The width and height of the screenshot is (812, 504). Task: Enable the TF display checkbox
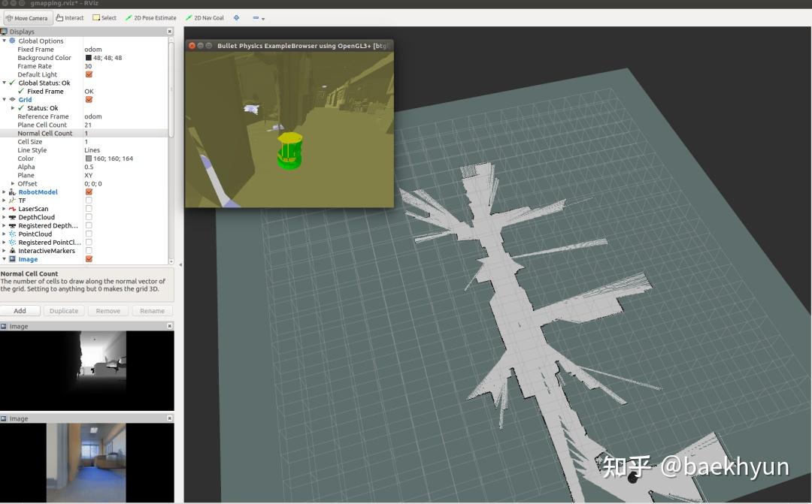tap(89, 200)
